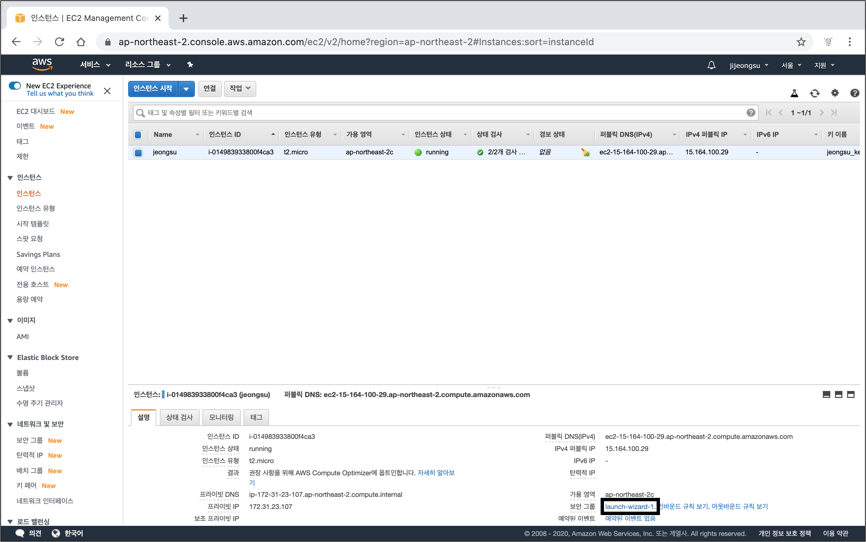Open Savings Plans in sidebar
The width and height of the screenshot is (866, 542).
pyautogui.click(x=38, y=255)
